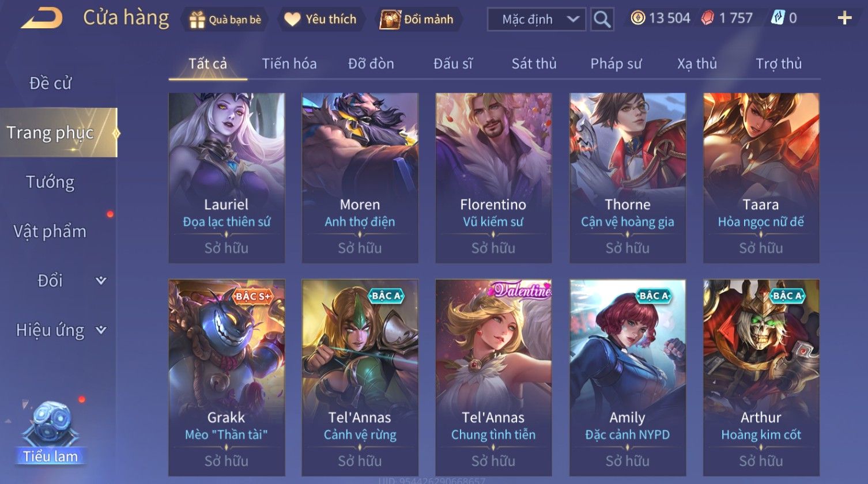Open the Lauriel Đọa lạc thiên sứ skin
Screen dimensions: 868x484
tap(227, 178)
